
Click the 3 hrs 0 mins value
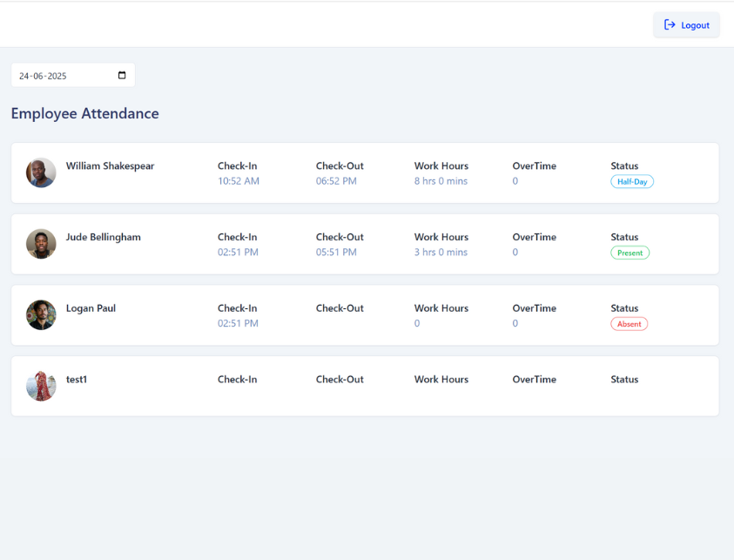point(441,252)
